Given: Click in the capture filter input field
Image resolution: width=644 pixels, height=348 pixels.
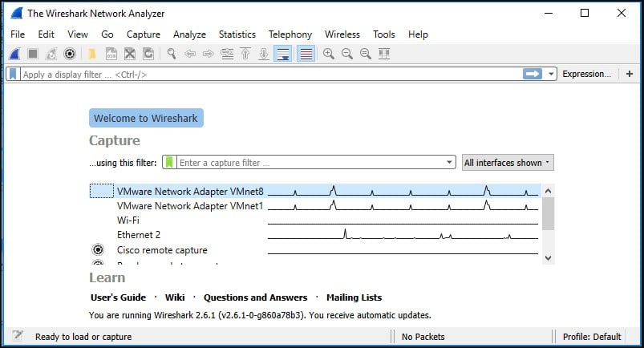Looking at the screenshot, I should 310,162.
